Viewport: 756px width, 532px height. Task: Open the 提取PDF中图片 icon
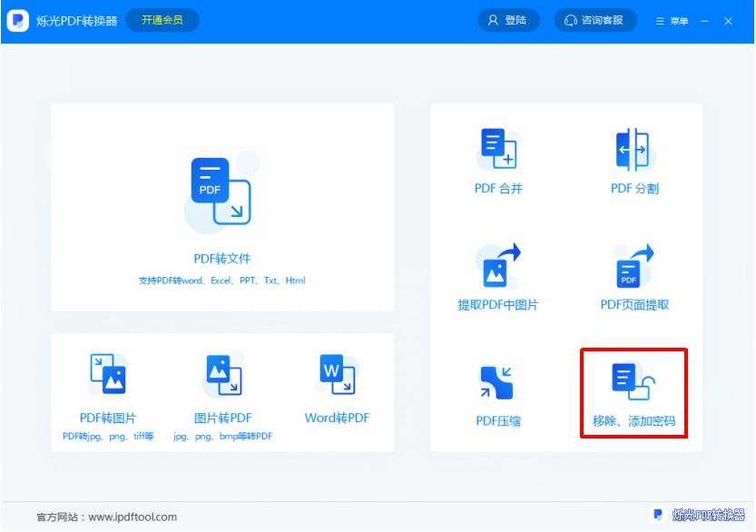[x=498, y=265]
